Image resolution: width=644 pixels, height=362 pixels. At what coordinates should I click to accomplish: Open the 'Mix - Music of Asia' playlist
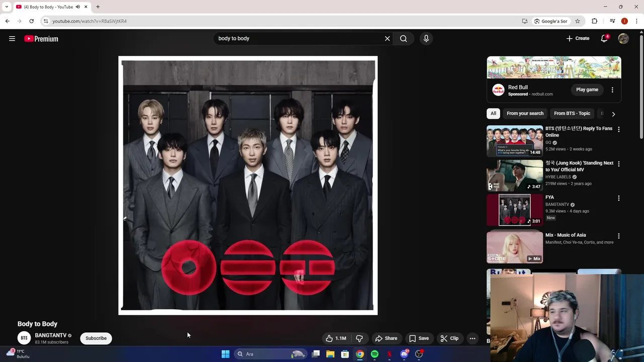(515, 247)
